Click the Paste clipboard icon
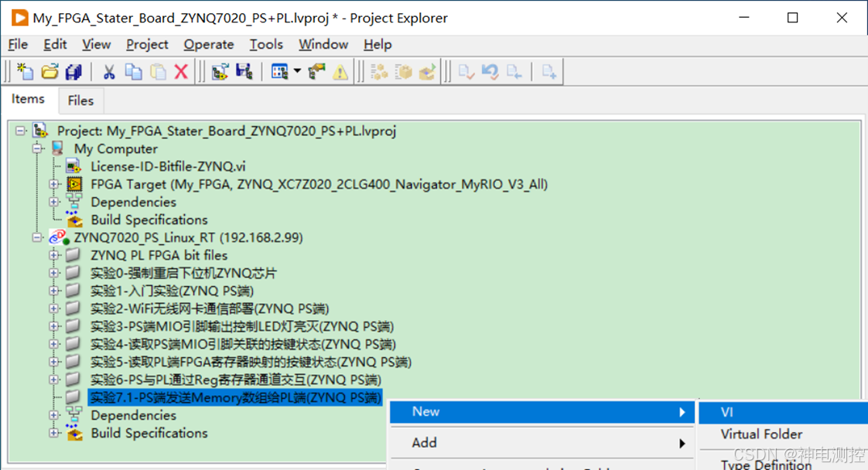This screenshot has height=470, width=868. [x=159, y=71]
